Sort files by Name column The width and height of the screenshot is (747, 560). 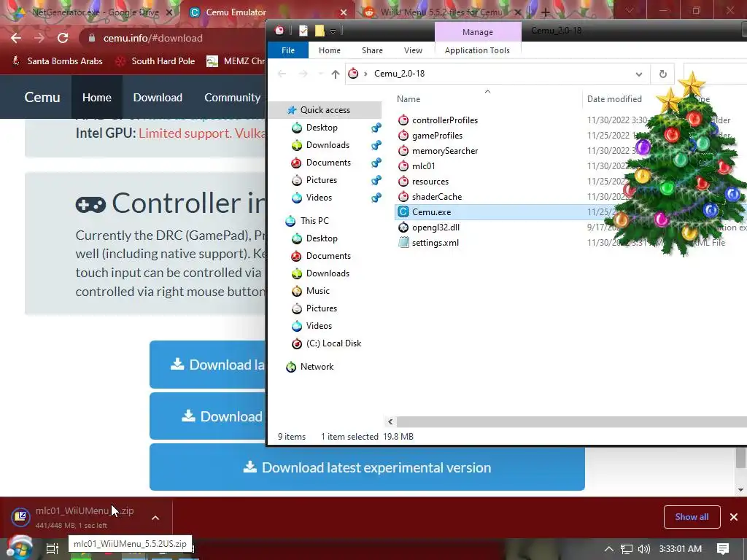point(409,99)
